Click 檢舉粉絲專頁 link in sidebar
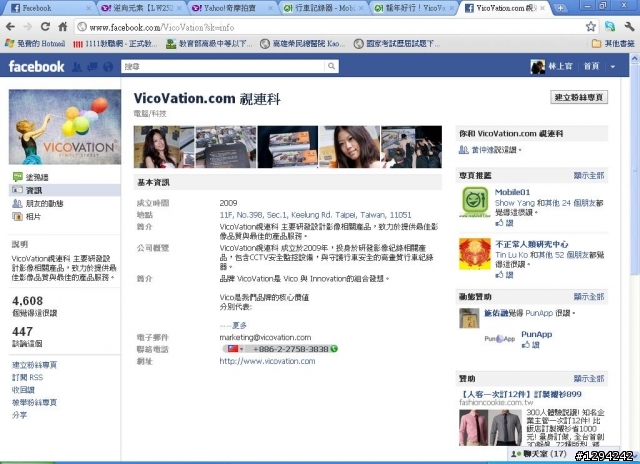 pos(34,402)
